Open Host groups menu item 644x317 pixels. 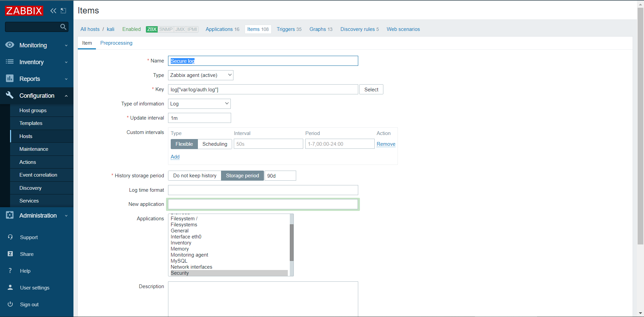click(x=42, y=110)
